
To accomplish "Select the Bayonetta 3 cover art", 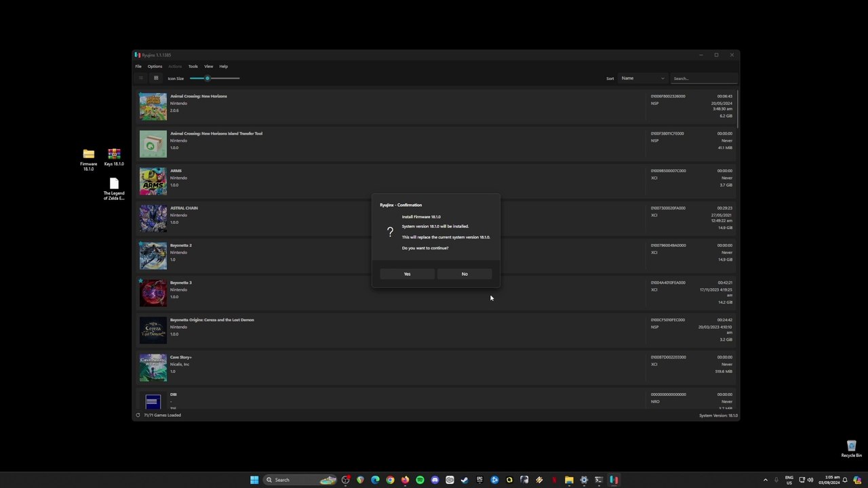I will [x=153, y=293].
